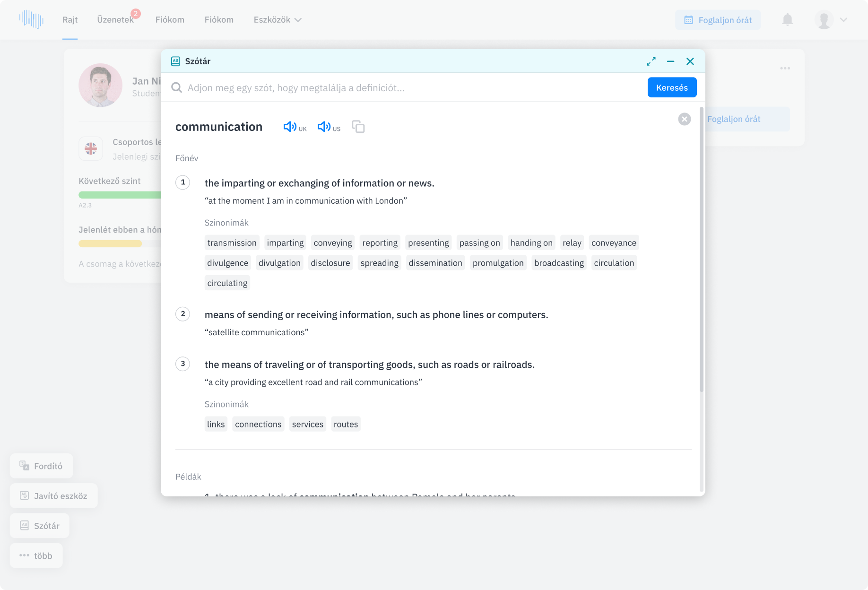Open the Szótár button in the sidebar
The height and width of the screenshot is (590, 868).
(x=40, y=526)
